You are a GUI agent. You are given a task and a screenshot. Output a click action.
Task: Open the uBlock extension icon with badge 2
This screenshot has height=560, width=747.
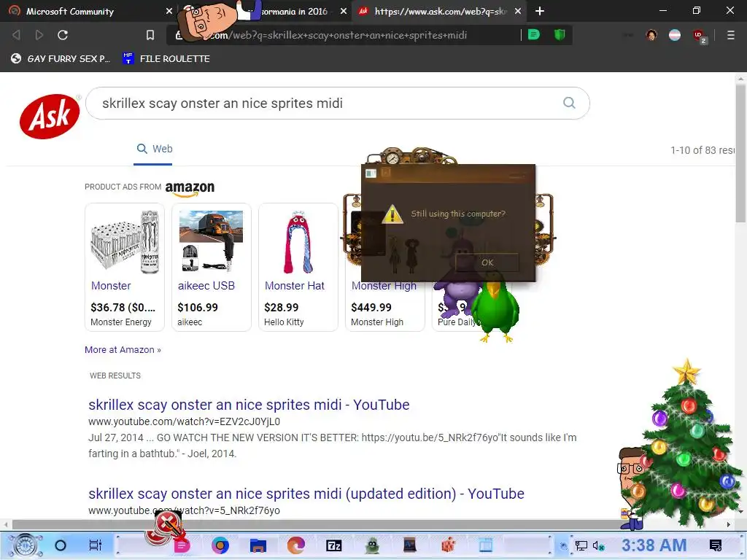pos(700,36)
